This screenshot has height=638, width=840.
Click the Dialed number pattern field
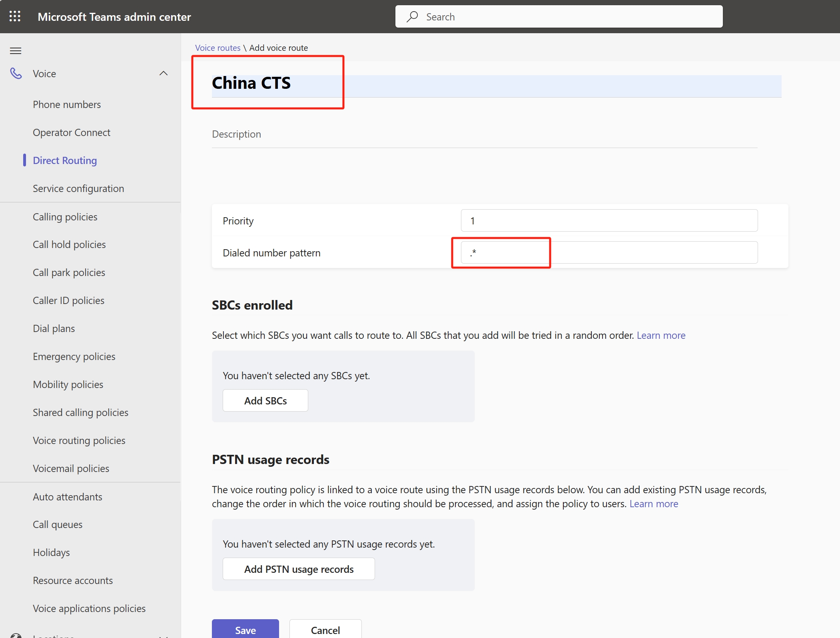click(x=609, y=252)
